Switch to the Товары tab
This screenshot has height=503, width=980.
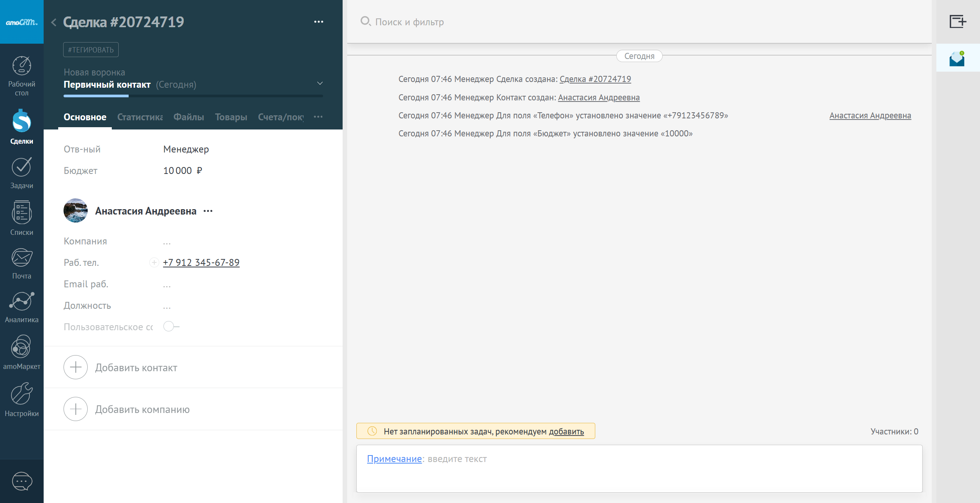pos(231,117)
